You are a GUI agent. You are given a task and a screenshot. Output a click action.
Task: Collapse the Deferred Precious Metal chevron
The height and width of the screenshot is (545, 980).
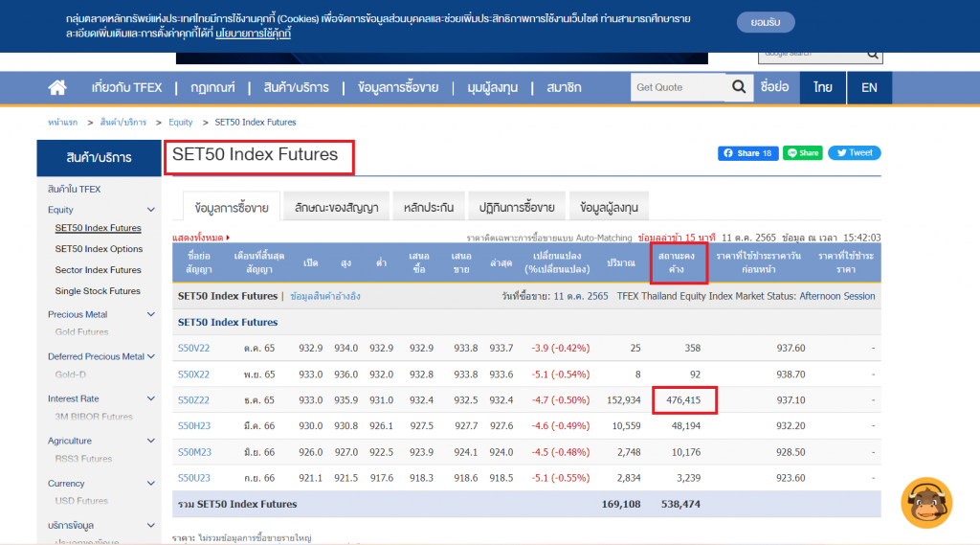point(150,356)
